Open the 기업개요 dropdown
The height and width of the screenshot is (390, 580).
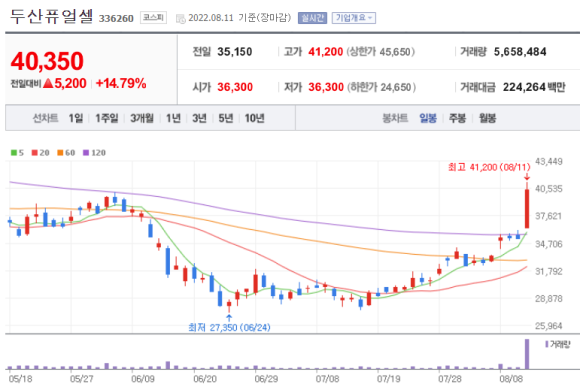click(354, 18)
